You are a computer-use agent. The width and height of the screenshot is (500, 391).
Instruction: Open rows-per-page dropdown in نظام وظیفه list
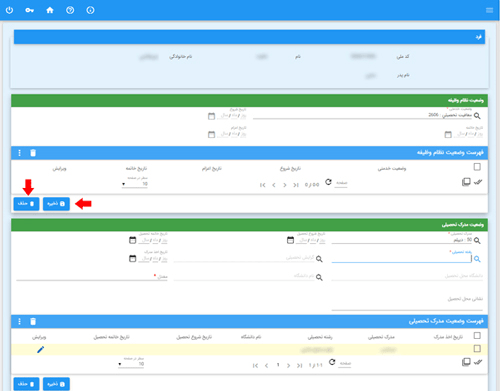(135, 184)
